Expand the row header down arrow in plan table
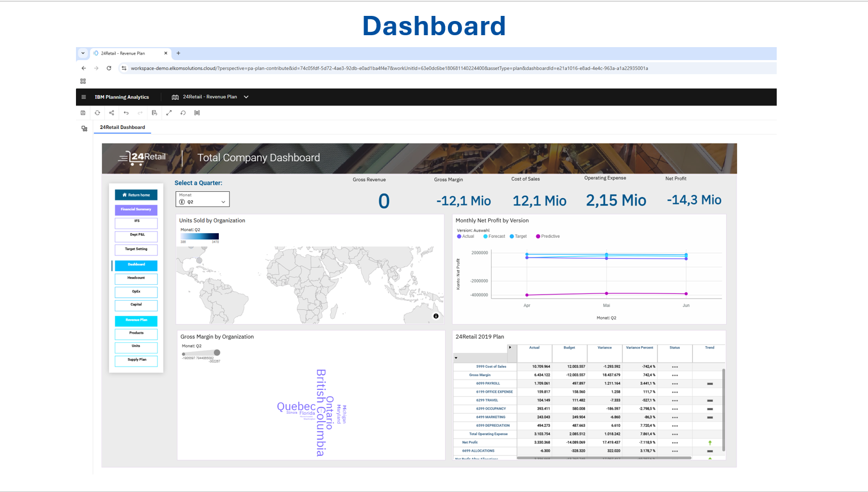868x492 pixels. click(x=456, y=358)
